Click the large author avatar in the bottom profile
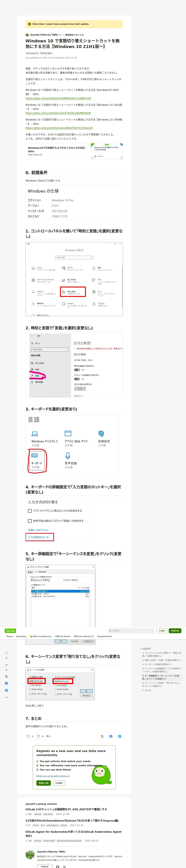 (30, 855)
